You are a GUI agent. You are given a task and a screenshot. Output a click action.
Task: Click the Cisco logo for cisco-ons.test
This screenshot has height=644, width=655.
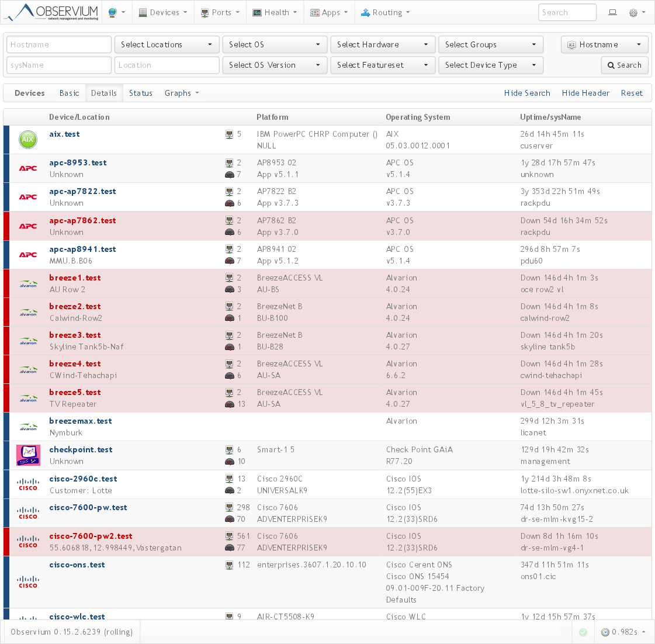(28, 581)
